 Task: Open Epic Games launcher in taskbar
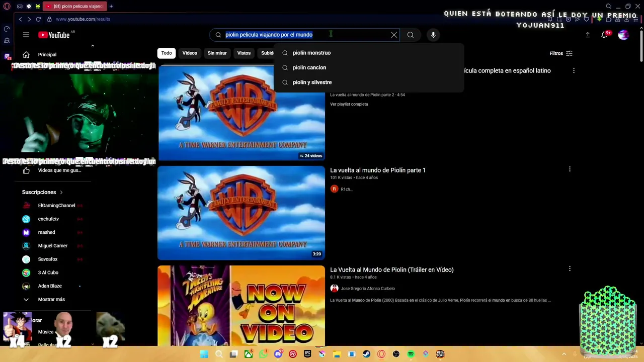pos(307,354)
